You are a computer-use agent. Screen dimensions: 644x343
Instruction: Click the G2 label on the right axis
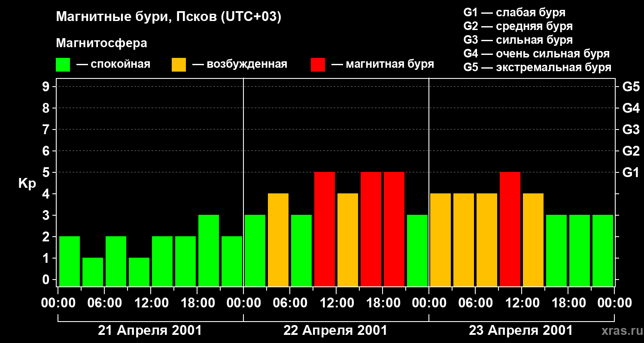tap(631, 151)
